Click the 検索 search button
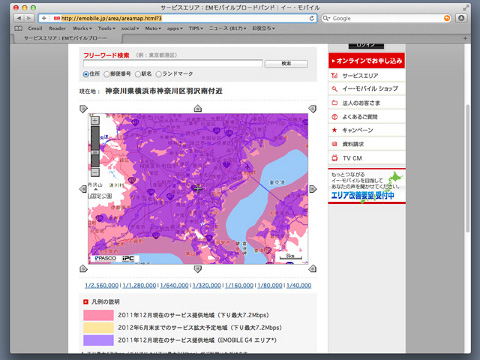Screen dimensions: 480x360 pyautogui.click(x=286, y=63)
